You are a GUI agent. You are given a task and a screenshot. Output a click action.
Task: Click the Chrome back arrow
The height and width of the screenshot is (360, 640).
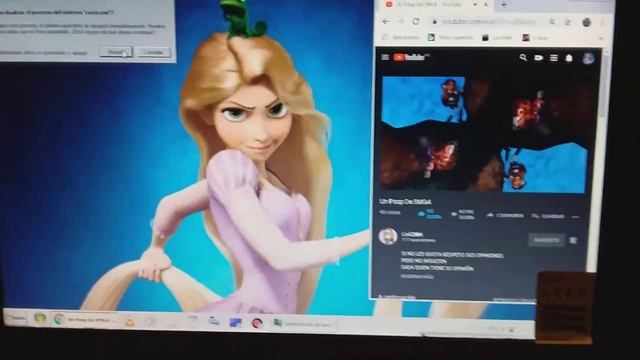(x=386, y=22)
